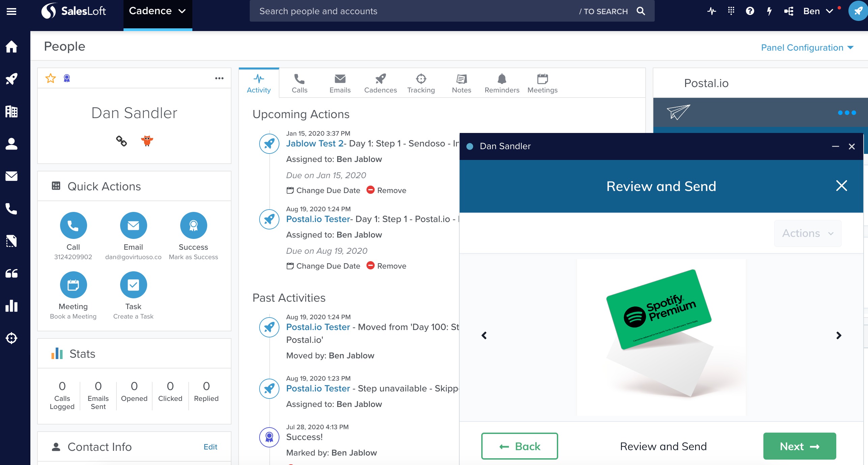Click the orange owl icon under Dan Sandler
868x465 pixels.
tap(147, 140)
